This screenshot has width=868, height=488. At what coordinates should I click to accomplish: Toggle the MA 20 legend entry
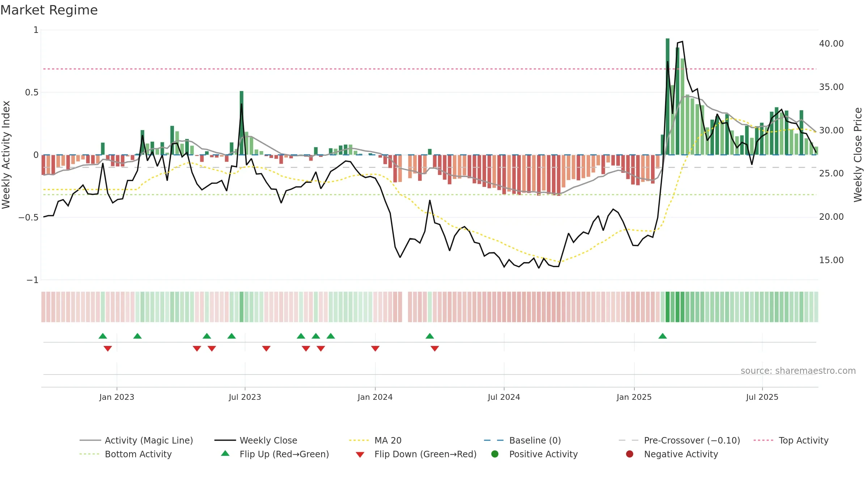click(x=375, y=440)
